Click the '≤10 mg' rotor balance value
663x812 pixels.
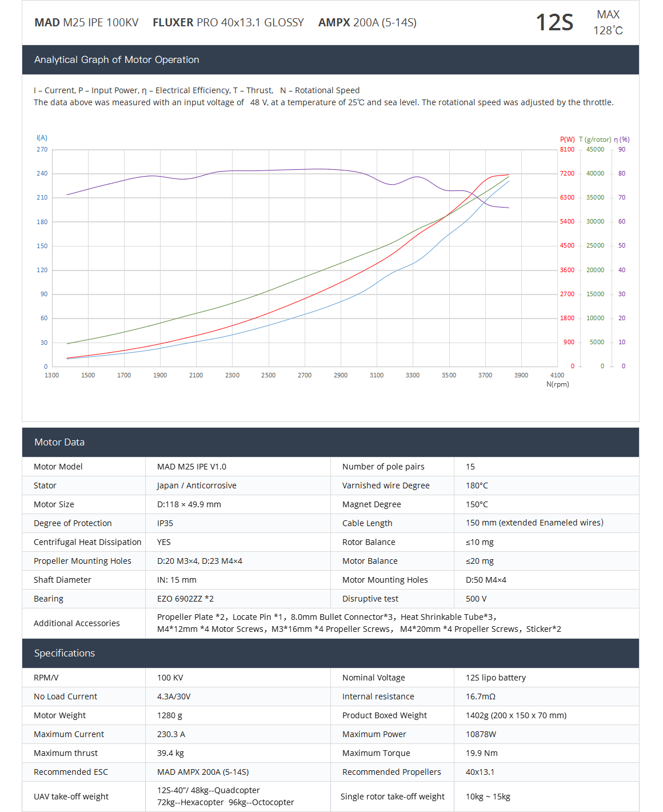(480, 542)
